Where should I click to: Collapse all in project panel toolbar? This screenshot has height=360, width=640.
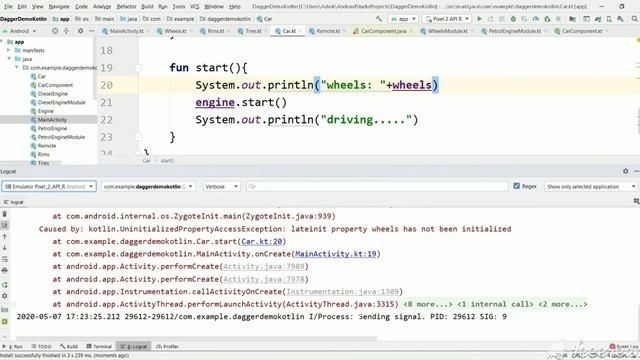tap(66, 31)
